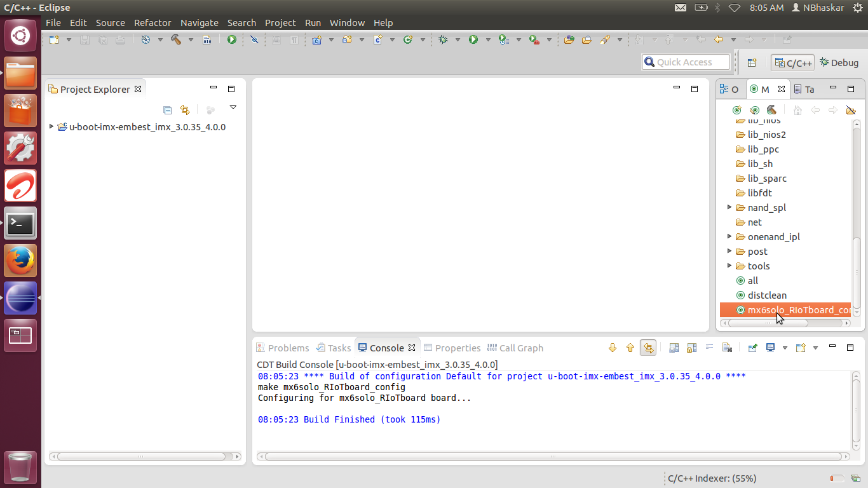Toggle Link with Editor in Project Explorer

point(185,110)
